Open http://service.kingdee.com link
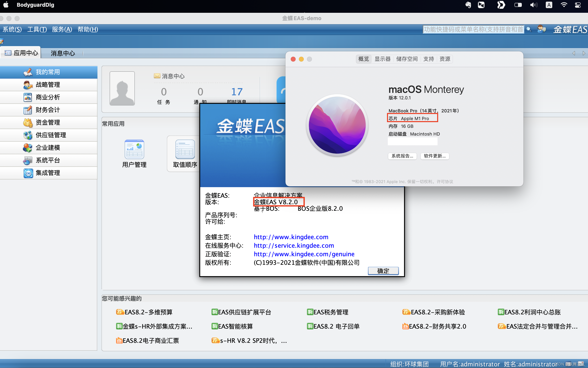588x368 pixels. click(294, 246)
